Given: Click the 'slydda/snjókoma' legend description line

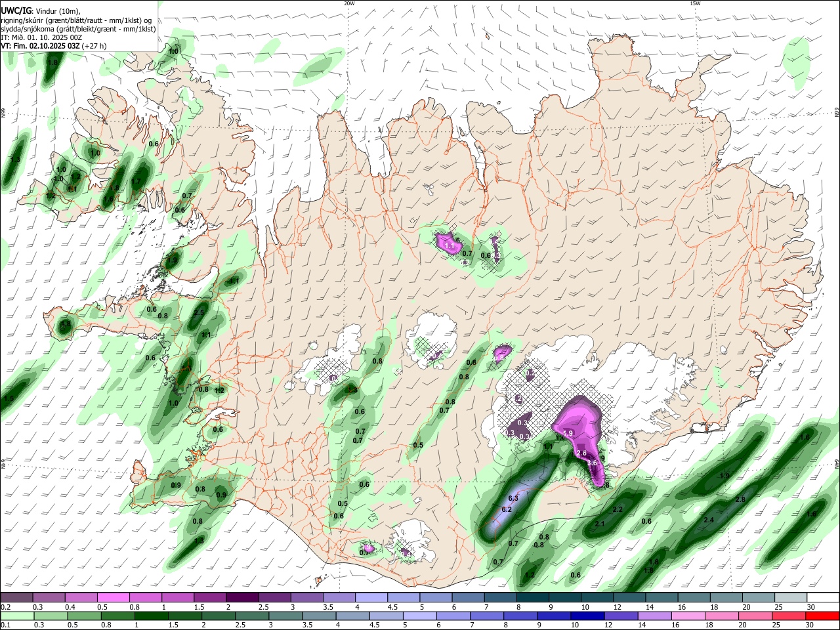Looking at the screenshot, I should pyautogui.click(x=78, y=29).
